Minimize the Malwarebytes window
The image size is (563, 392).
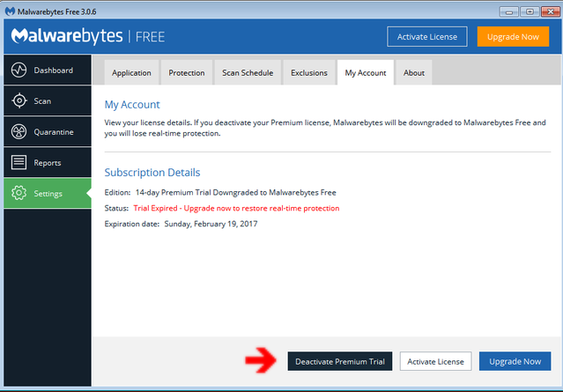[x=509, y=11]
